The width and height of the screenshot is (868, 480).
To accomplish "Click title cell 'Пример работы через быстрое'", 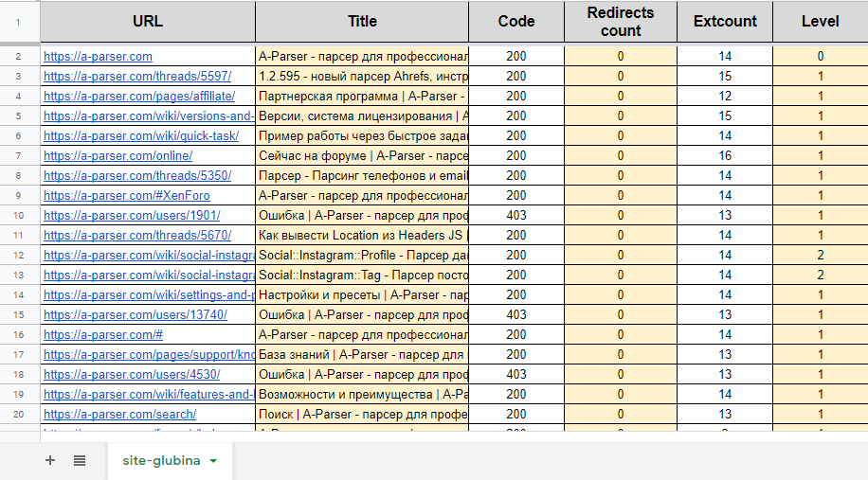I will click(x=362, y=136).
